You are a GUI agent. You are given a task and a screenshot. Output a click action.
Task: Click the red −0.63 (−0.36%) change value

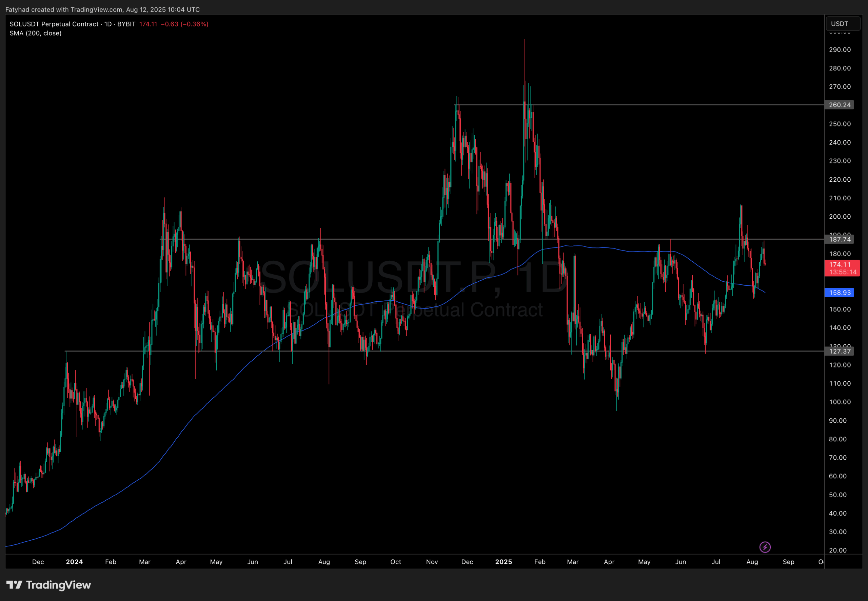point(184,24)
